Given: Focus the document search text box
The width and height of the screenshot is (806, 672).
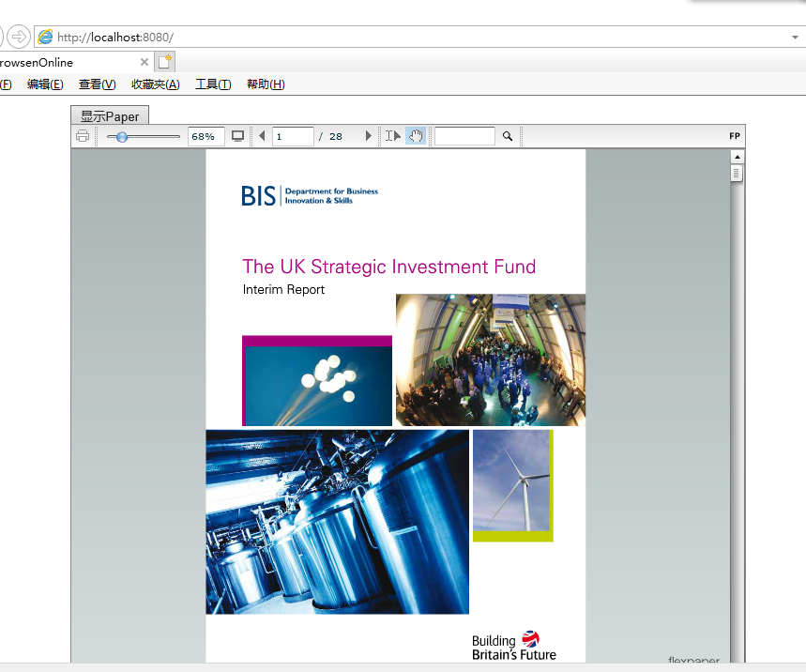Looking at the screenshot, I should [x=464, y=136].
